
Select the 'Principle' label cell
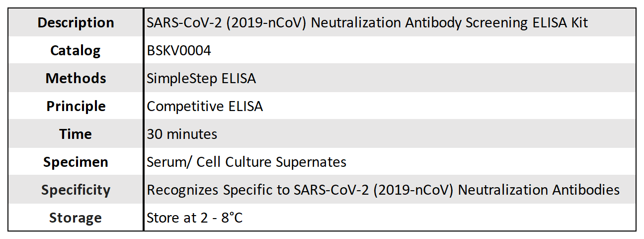coord(76,107)
